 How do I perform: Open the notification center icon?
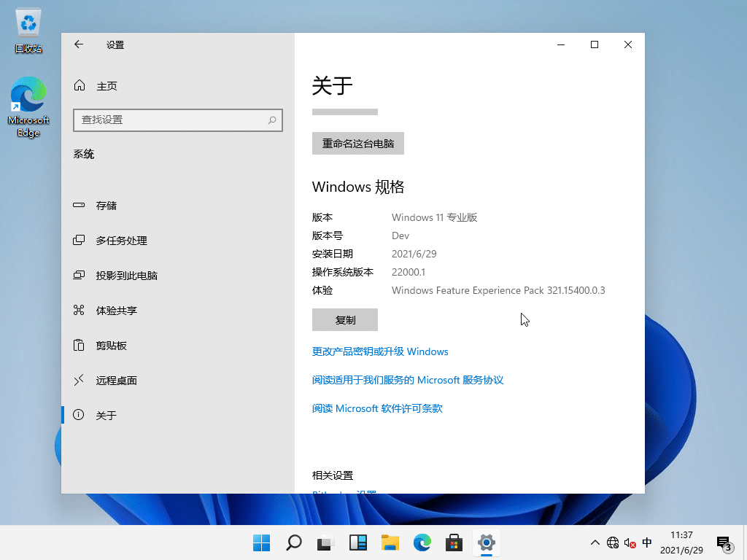724,543
